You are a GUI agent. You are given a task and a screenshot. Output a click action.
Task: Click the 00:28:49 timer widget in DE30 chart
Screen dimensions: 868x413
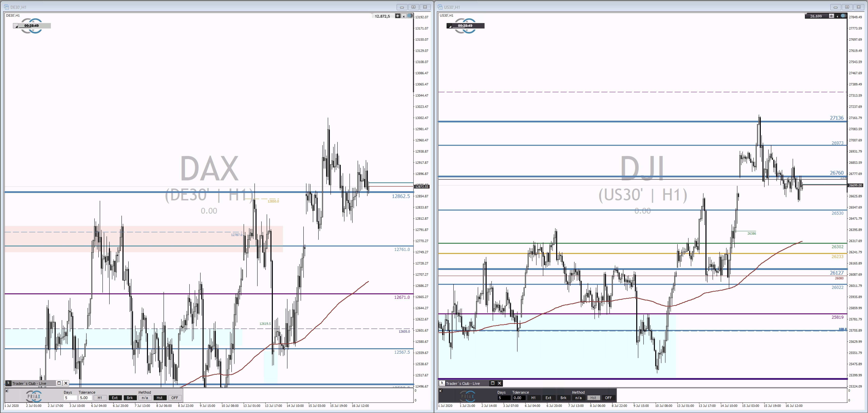coord(32,26)
